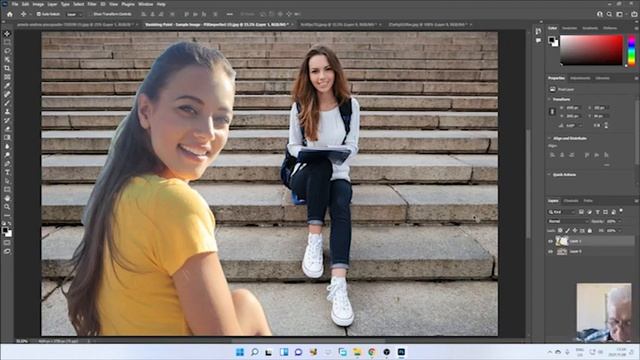640x360 pixels.
Task: Select the Rectangle shape tool
Action: click(x=7, y=189)
